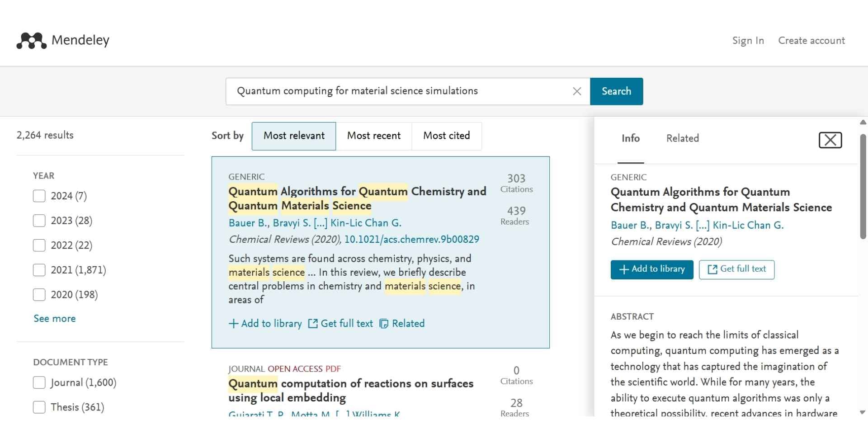Enable the 2021 year filter checkbox
868x434 pixels.
pos(39,270)
